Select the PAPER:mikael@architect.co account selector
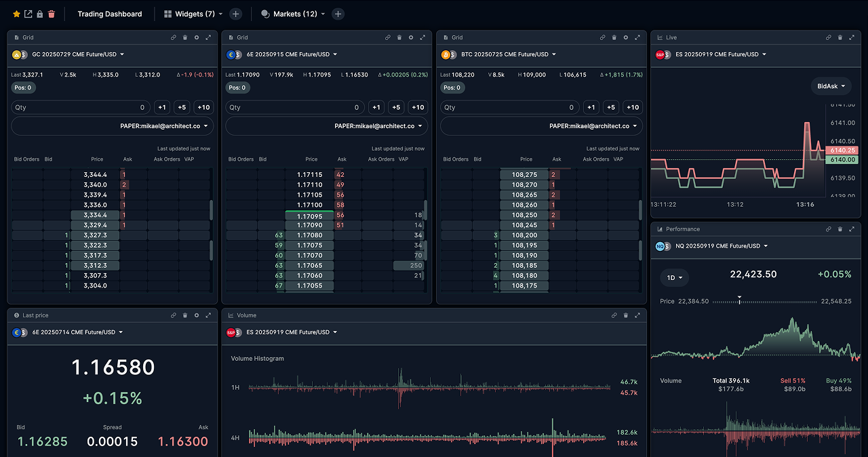The image size is (868, 457). (x=112, y=126)
